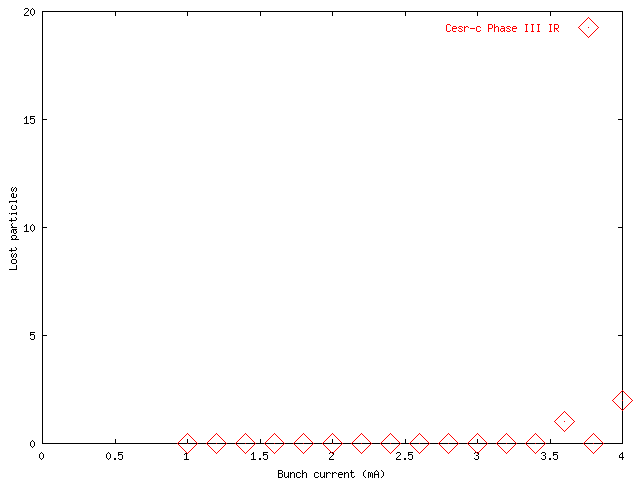Pick the diamond data point at 2.4 mA

[391, 443]
